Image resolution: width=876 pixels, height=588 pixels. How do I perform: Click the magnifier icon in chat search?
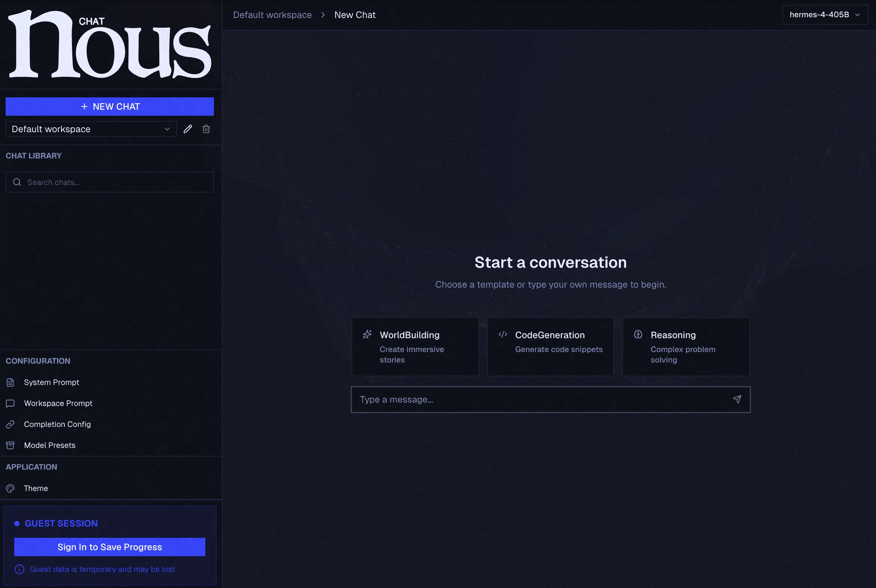pos(17,182)
